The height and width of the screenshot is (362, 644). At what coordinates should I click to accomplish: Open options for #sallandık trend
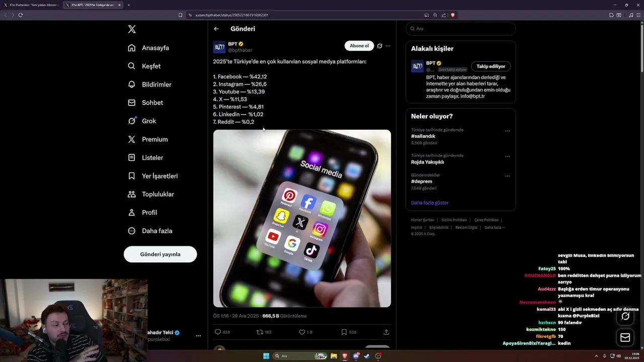[507, 131]
